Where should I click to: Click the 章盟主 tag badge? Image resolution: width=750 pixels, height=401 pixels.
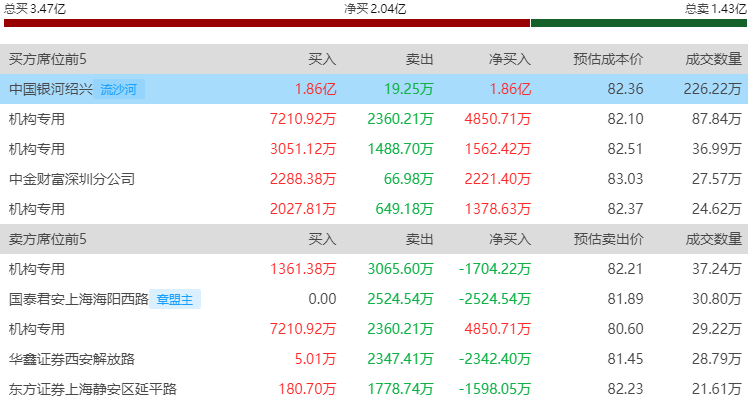click(175, 299)
